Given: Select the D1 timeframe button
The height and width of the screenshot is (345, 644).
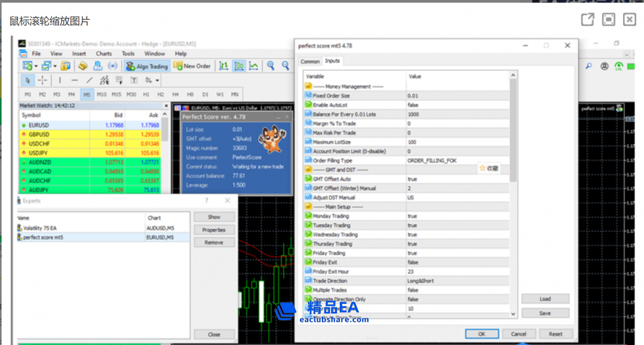Looking at the screenshot, I should (205, 95).
